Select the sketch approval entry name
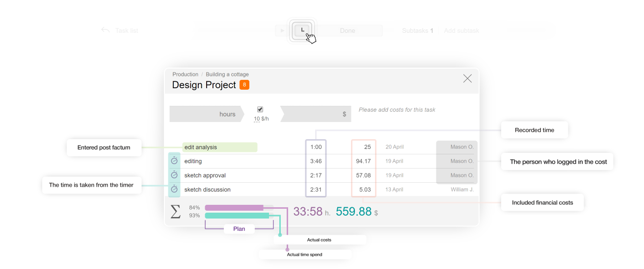The width and height of the screenshot is (644, 269). point(205,175)
